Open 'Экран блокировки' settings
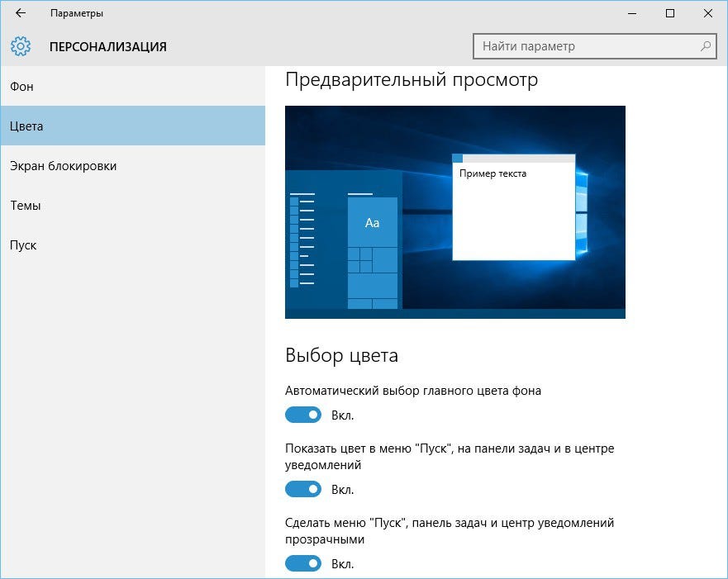 click(133, 166)
